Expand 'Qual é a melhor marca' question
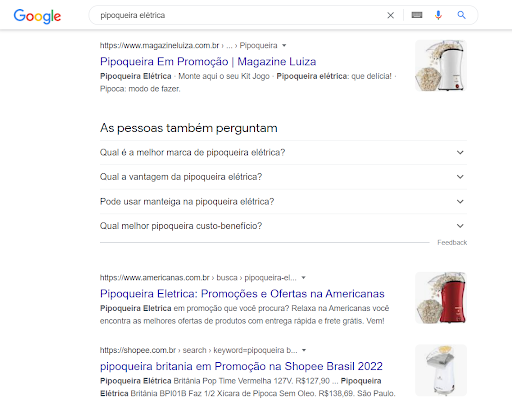Viewport: 512px width, 403px height. (283, 153)
